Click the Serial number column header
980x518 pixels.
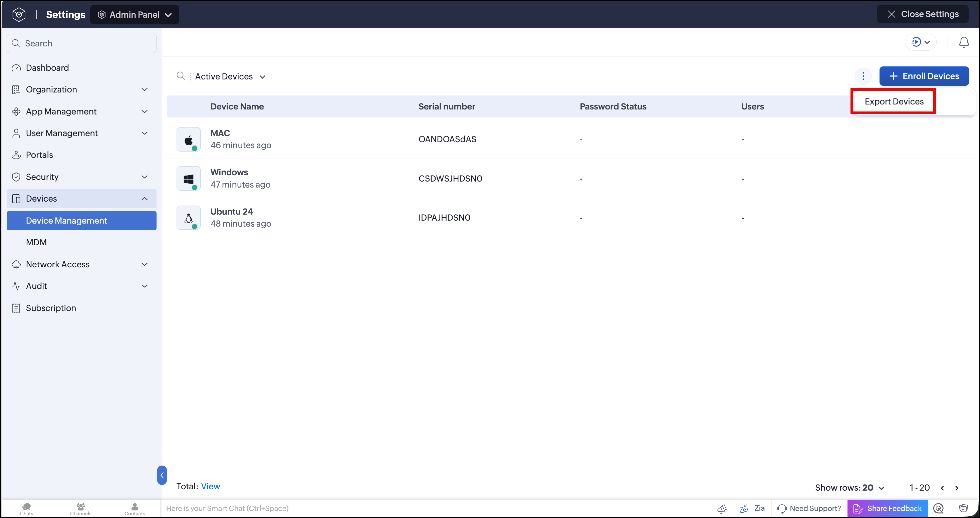point(447,106)
